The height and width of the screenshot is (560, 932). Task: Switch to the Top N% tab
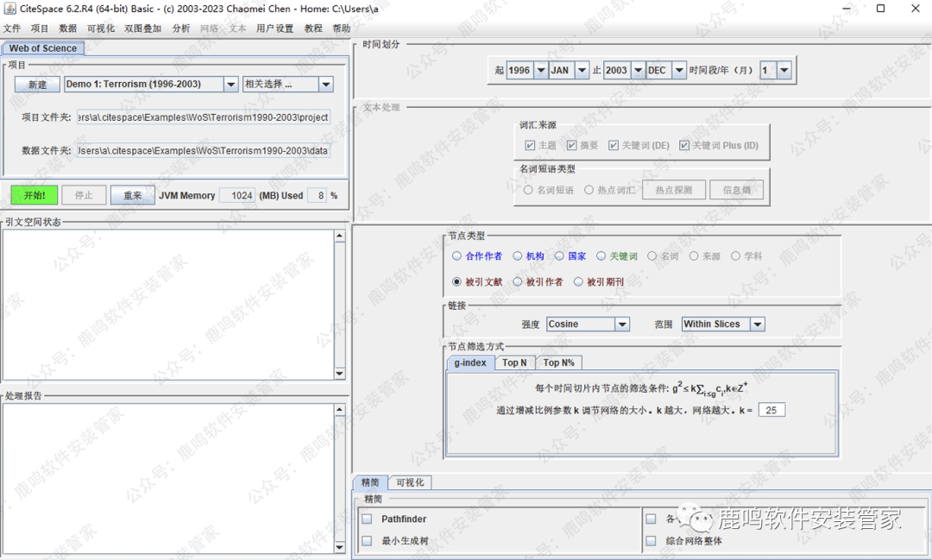[x=558, y=363]
